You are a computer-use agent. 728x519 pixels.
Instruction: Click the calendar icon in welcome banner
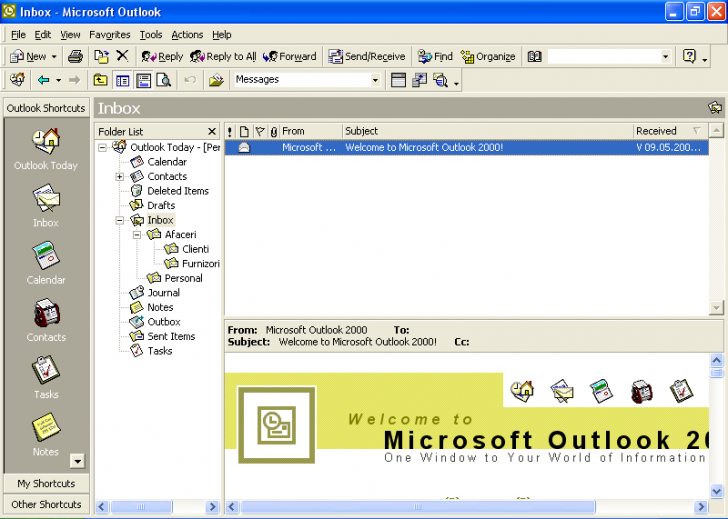601,391
